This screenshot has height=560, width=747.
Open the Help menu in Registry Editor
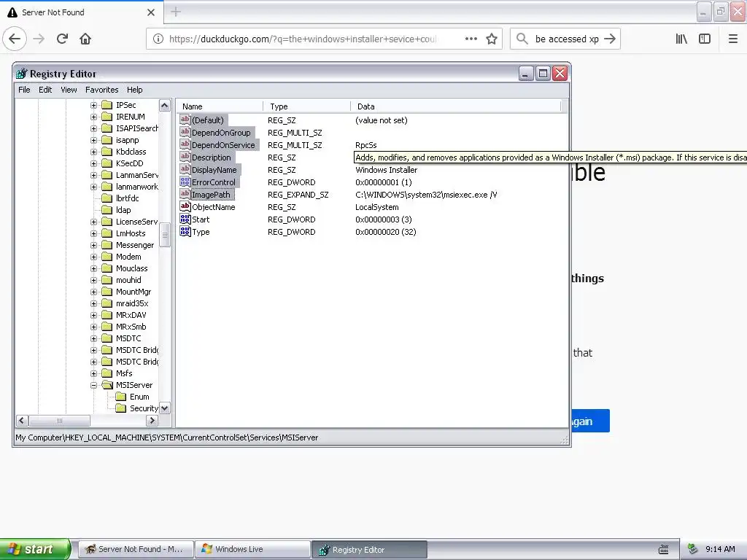click(x=134, y=90)
